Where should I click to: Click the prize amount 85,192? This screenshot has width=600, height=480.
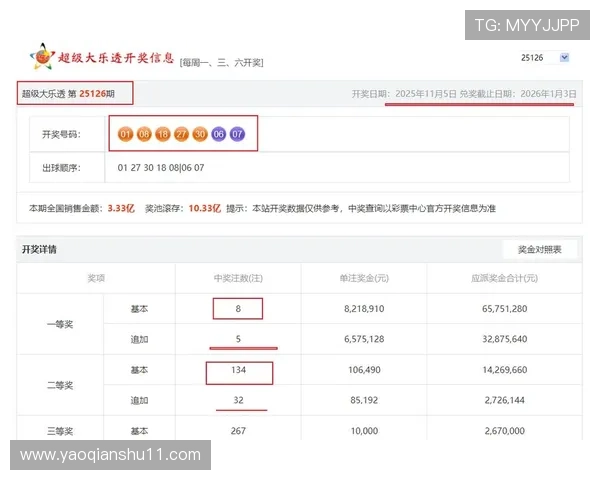point(364,400)
